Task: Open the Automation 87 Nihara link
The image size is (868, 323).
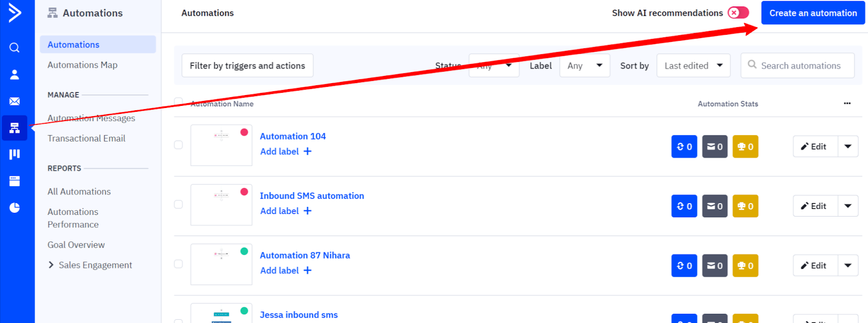Action: [x=305, y=255]
